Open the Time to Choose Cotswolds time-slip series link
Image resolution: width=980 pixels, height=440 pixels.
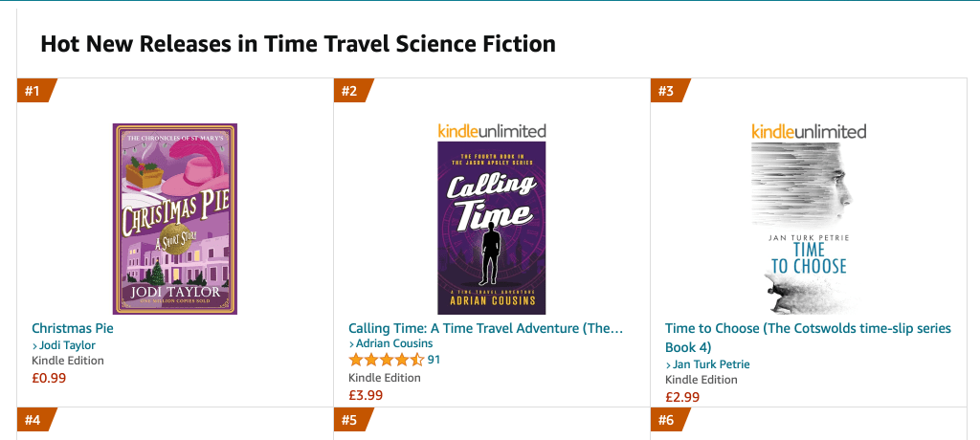(x=808, y=337)
